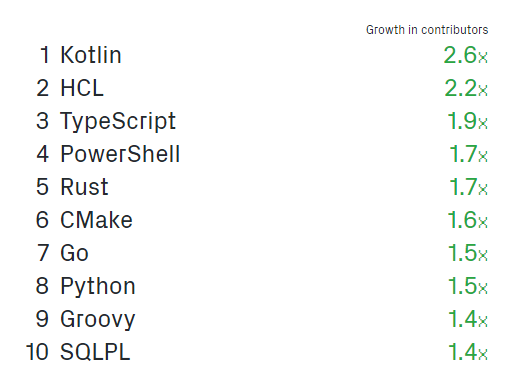Select the CMake row label
523x392 pixels.
pos(96,220)
